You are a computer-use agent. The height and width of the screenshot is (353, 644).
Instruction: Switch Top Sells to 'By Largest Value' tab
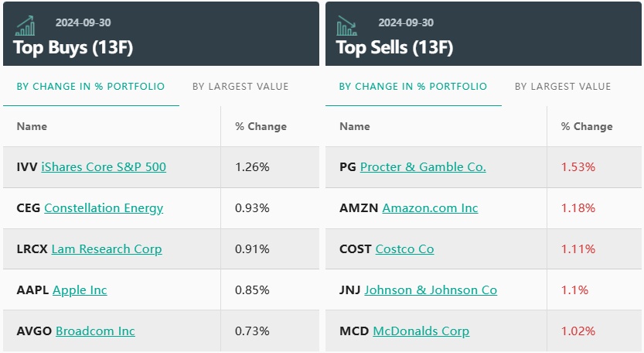click(563, 87)
